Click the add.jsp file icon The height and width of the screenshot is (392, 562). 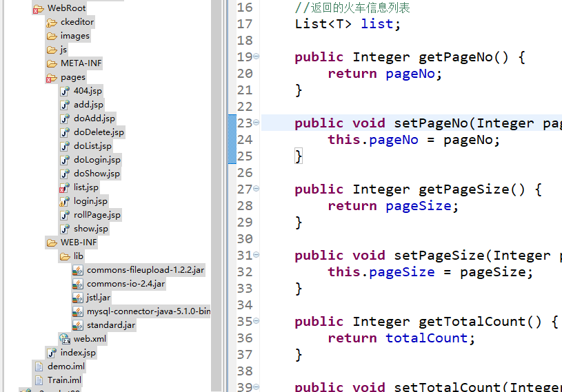coord(65,105)
